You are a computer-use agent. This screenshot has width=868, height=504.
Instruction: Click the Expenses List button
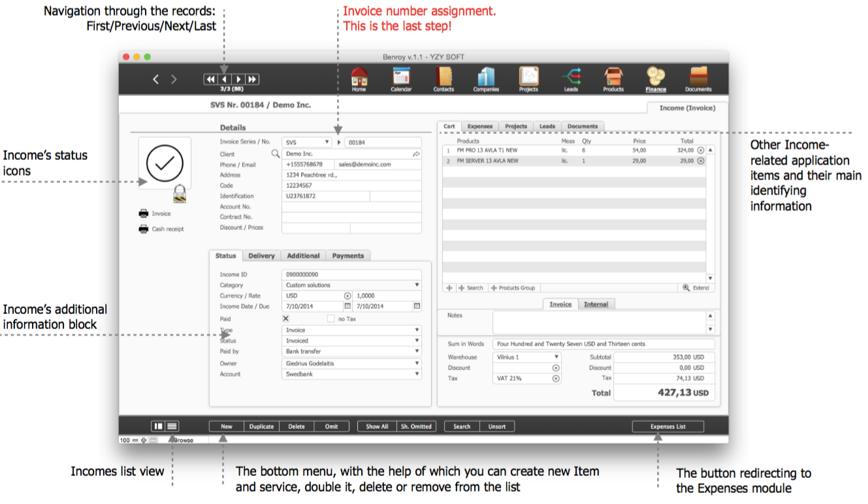click(667, 426)
